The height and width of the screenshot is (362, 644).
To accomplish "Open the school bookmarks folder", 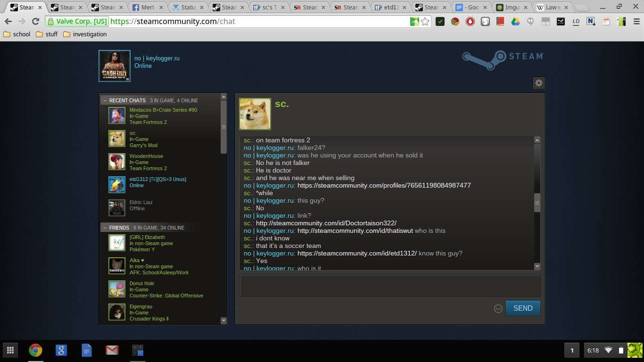I will 17,34.
